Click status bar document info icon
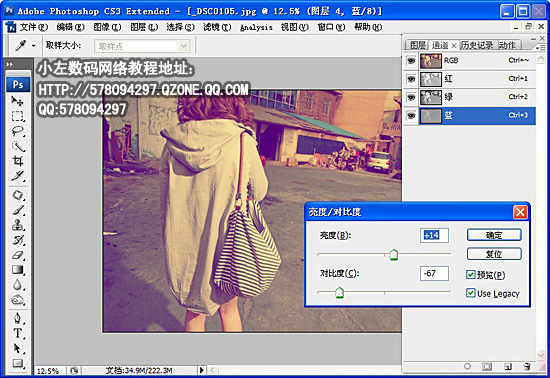This screenshot has width=550, height=378. point(74,370)
